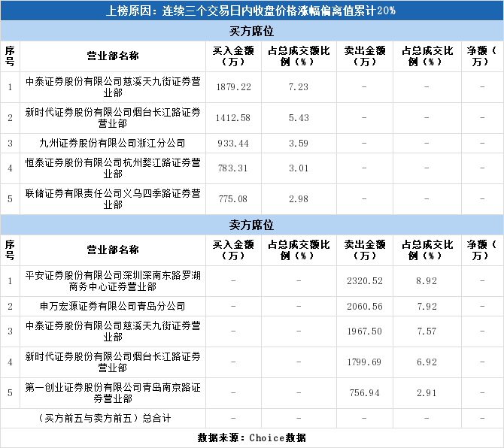Click 营业部名称 header in seller table
The image size is (504, 448).
pos(113,250)
